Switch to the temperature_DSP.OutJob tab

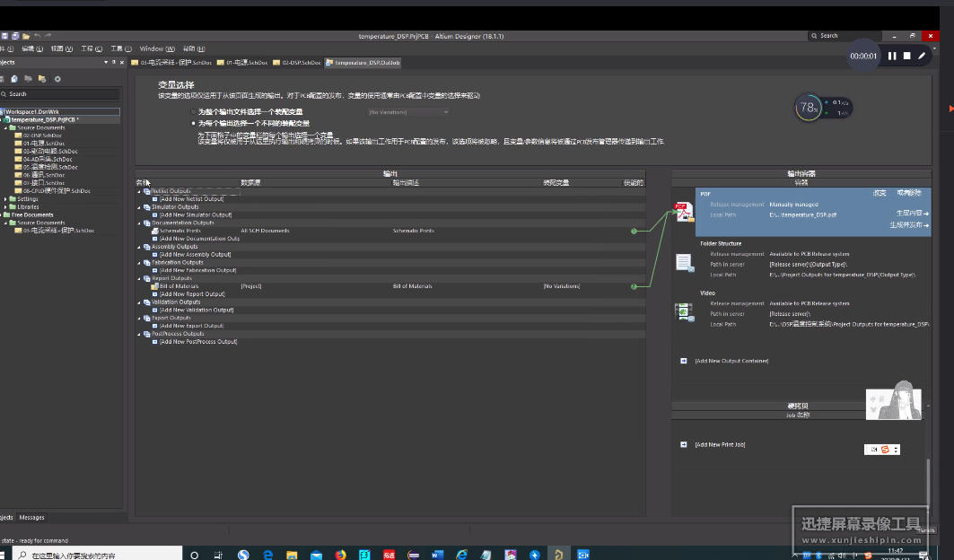363,63
